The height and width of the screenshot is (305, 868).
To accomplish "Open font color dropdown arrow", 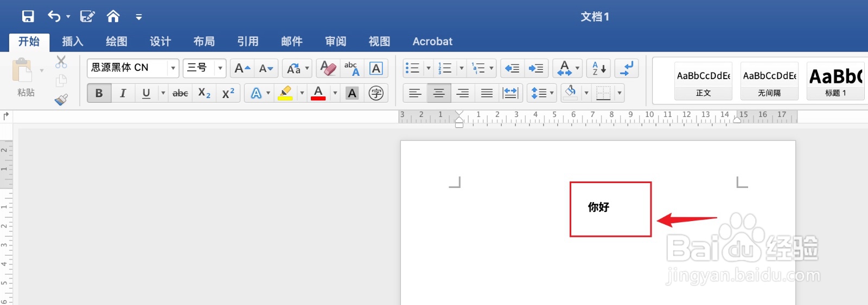I will [x=335, y=93].
